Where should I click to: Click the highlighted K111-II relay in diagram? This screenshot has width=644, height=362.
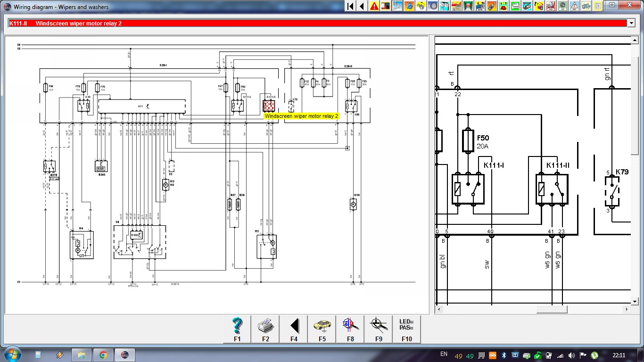coord(270,105)
